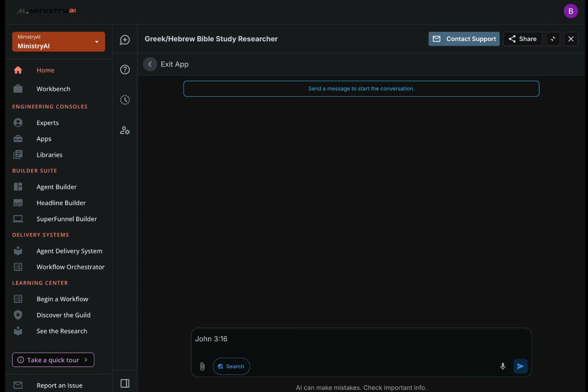Open Agent Builder in the sidebar

coord(56,187)
